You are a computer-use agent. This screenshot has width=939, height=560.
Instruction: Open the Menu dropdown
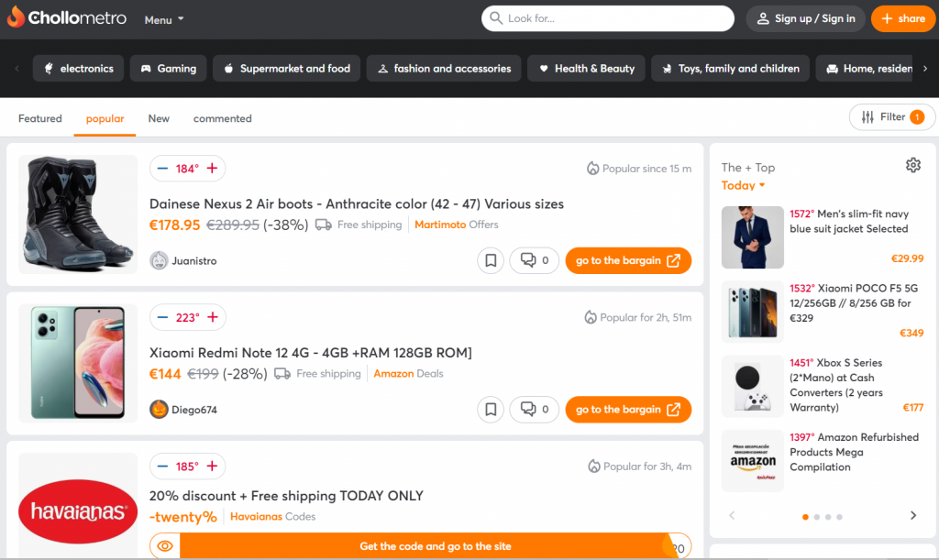click(x=163, y=20)
